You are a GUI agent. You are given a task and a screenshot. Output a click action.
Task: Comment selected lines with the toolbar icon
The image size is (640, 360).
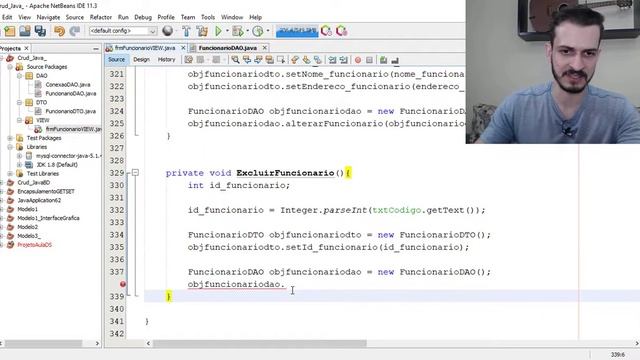pos(383,60)
